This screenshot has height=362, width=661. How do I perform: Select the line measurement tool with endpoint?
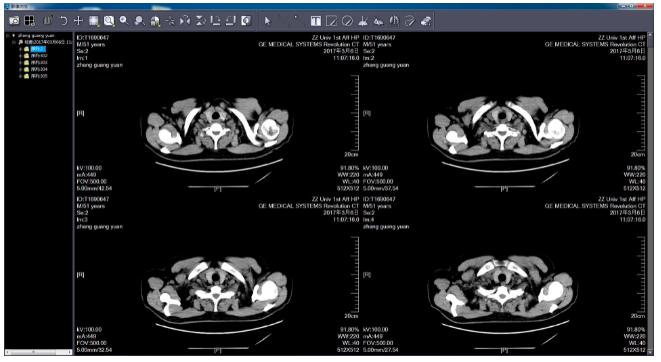(299, 20)
